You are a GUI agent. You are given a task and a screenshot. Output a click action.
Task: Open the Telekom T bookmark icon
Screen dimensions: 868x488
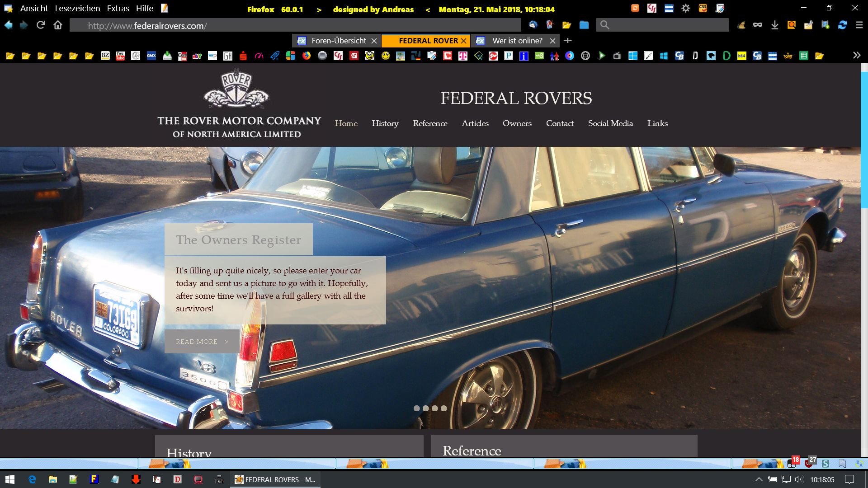pos(462,56)
